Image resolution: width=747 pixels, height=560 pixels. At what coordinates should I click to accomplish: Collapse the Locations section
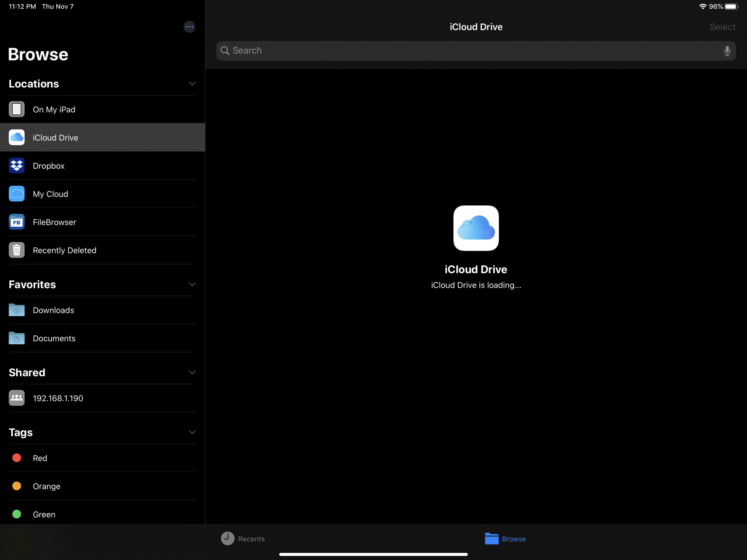(x=192, y=84)
